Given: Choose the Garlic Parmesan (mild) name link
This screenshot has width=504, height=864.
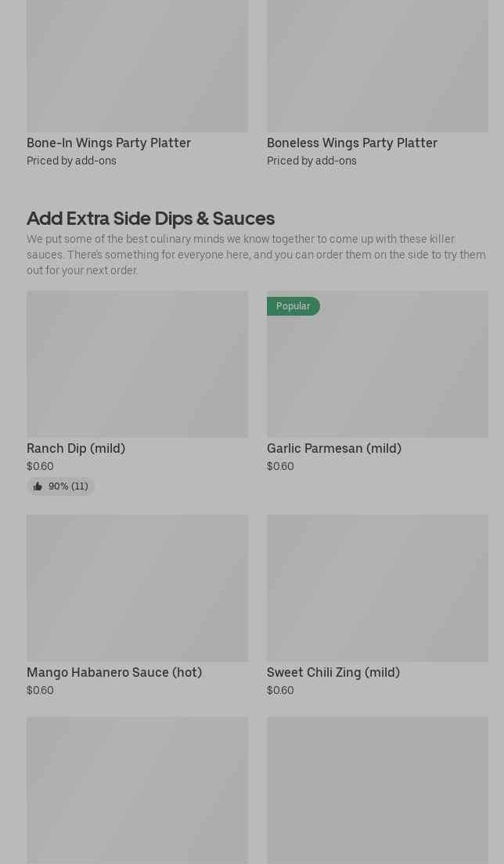Looking at the screenshot, I should (x=334, y=448).
